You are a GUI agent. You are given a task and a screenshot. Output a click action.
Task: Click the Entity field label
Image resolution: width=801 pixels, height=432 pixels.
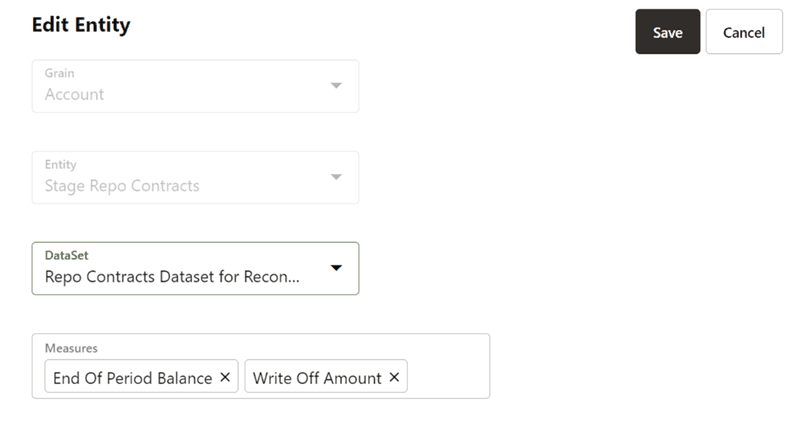click(x=61, y=164)
